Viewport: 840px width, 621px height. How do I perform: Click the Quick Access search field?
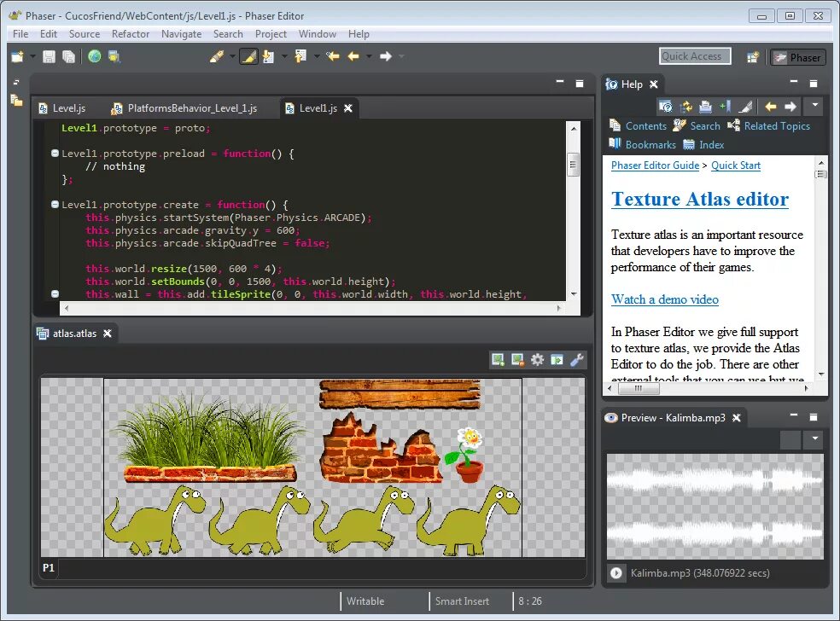tap(695, 56)
